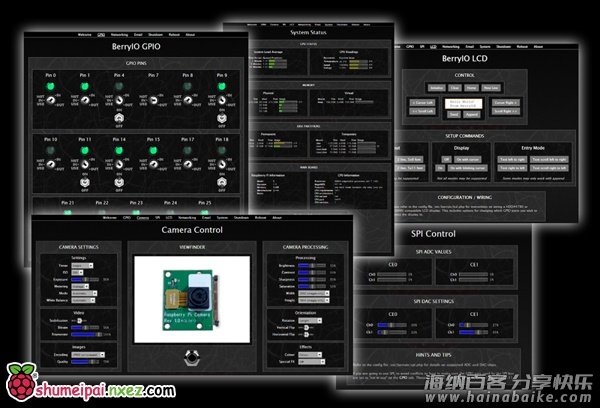The image size is (600, 408).
Task: Turn the Pin 10 mode rotary knob
Action: coord(51,164)
